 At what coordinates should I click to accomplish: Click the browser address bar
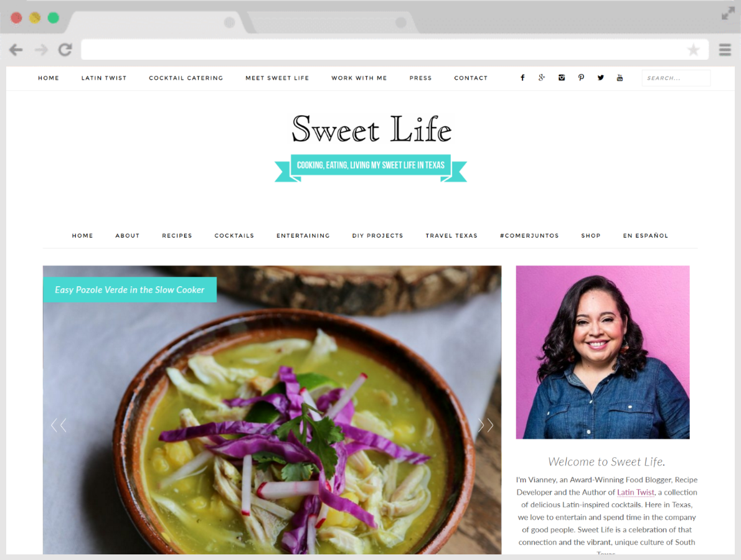383,50
